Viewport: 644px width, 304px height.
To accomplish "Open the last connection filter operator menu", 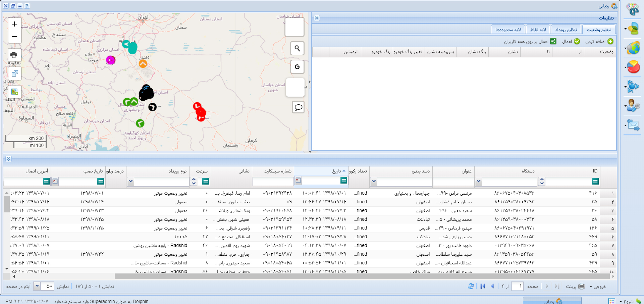I will coord(46,182).
